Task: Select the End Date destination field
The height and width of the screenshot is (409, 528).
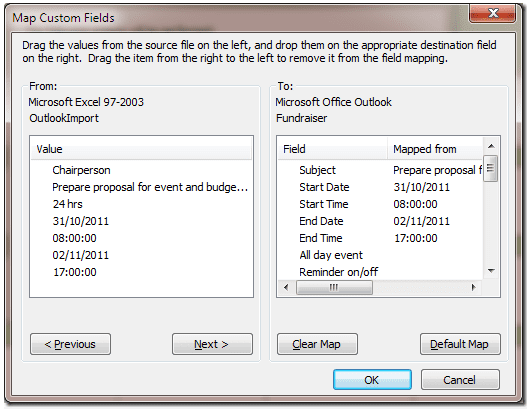Action: click(321, 221)
